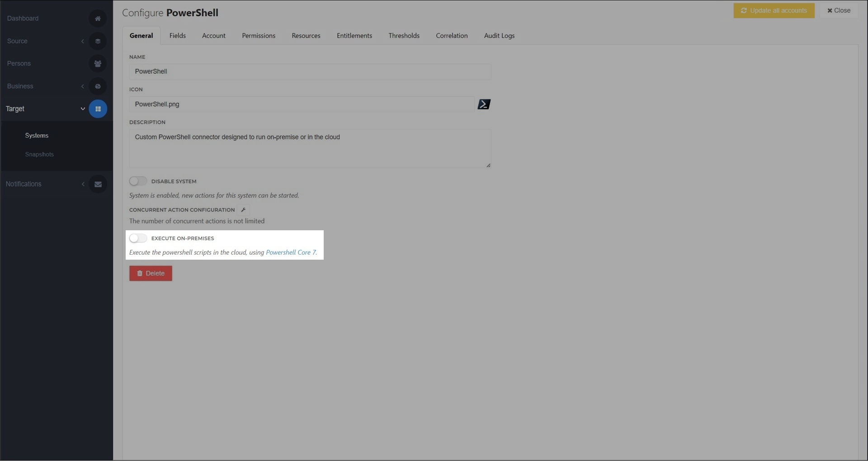Open the Audit Logs tab
The height and width of the screenshot is (461, 868).
click(x=499, y=36)
